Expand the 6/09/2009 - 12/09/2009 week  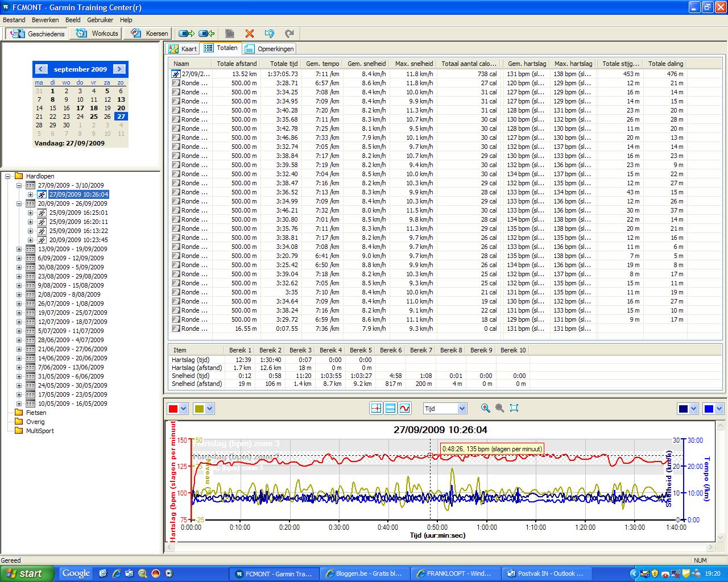point(19,258)
